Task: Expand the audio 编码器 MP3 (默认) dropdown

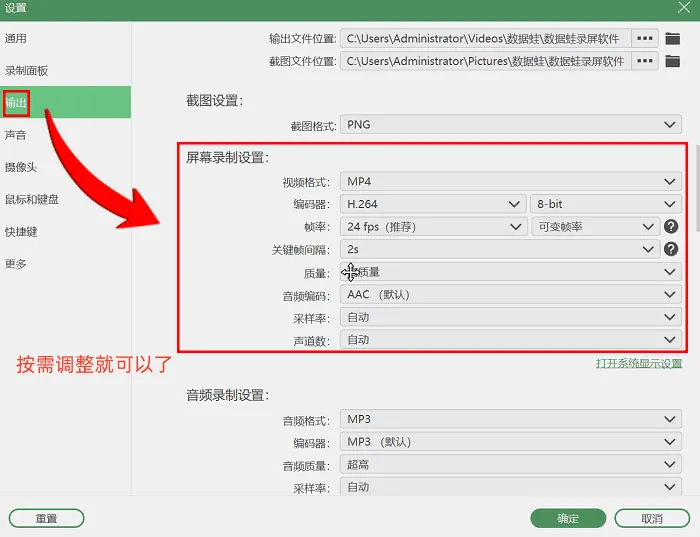Action: point(511,442)
